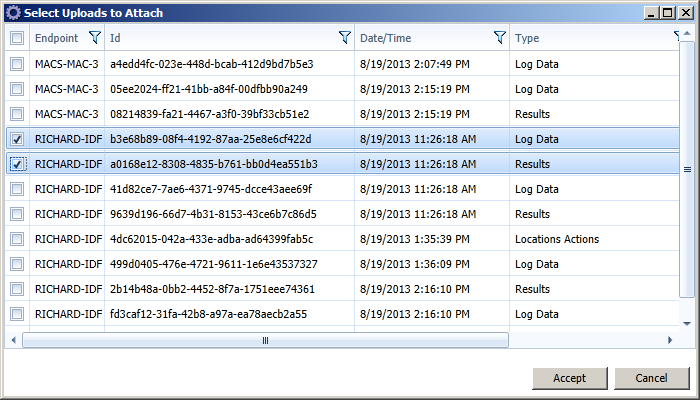
Task: Check the row with Id a4edd4fc-023e
Action: [17, 64]
